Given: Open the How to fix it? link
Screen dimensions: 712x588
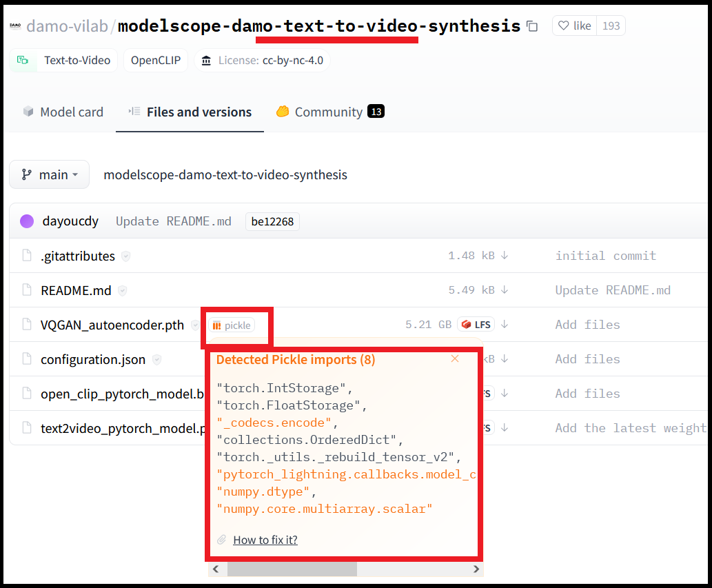Looking at the screenshot, I should 265,540.
